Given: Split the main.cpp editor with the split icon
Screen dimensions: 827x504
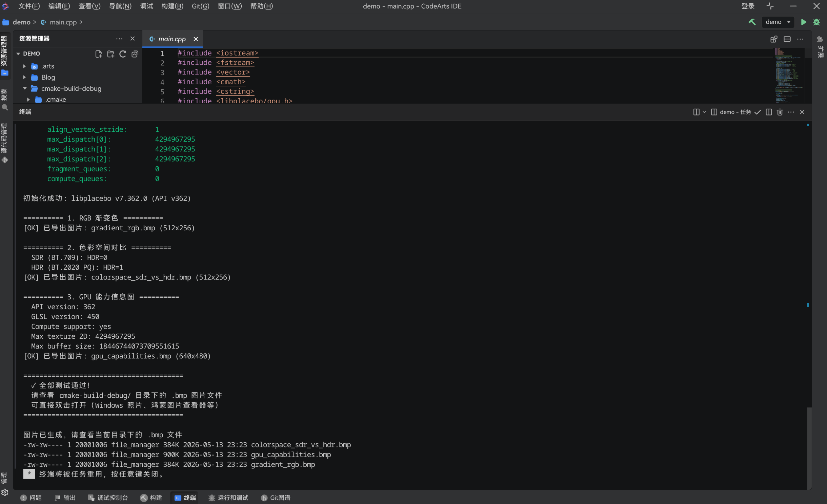Looking at the screenshot, I should point(787,39).
